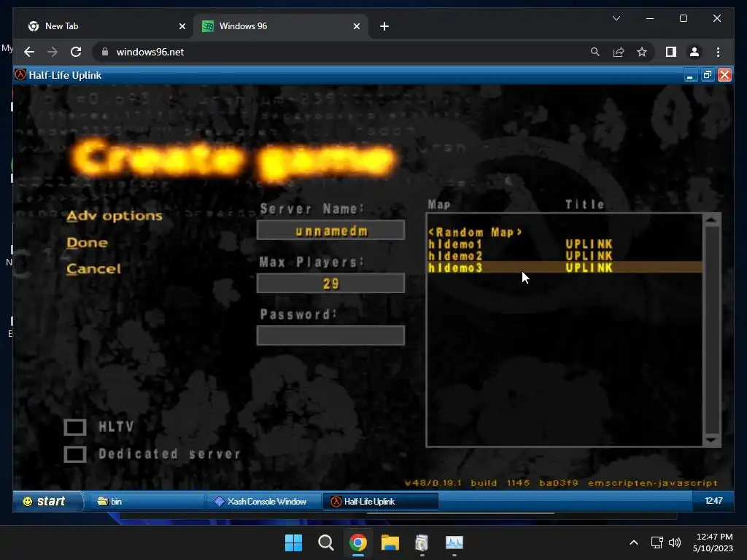Click the graph monitor taskbar app icon
Screen dimensions: 747x560
point(454,542)
